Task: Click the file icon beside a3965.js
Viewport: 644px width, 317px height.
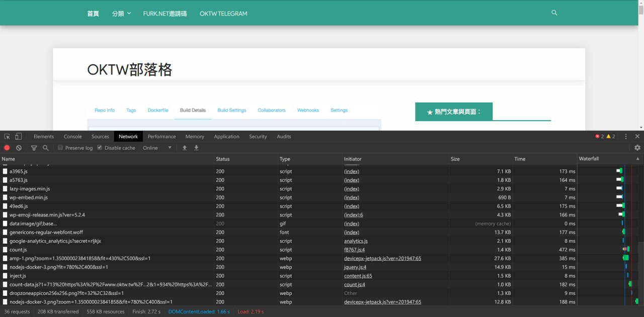Action: [5, 171]
